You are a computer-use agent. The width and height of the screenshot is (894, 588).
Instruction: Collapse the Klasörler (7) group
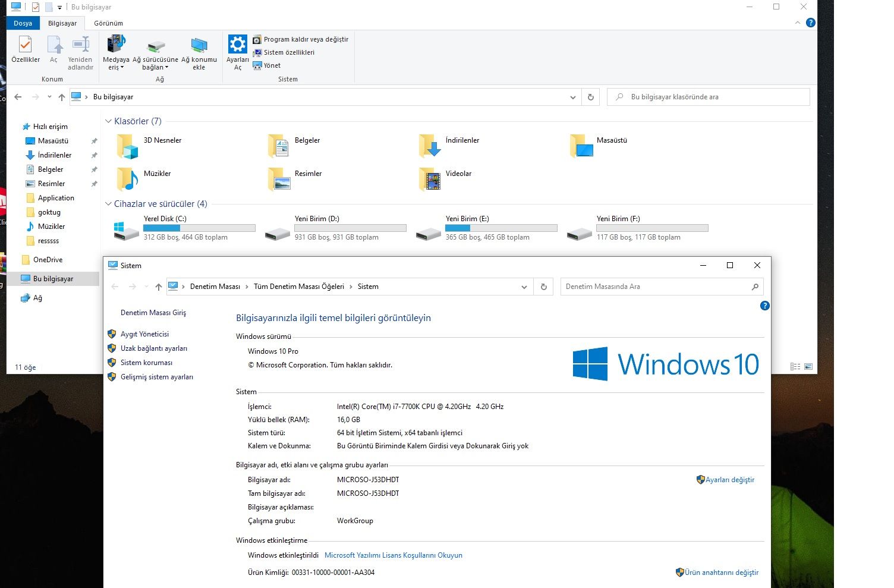(108, 121)
